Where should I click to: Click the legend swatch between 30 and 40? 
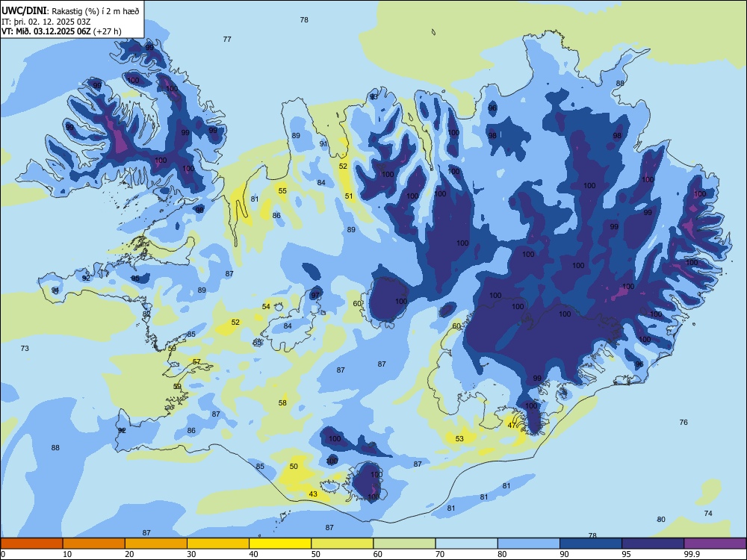pos(218,544)
